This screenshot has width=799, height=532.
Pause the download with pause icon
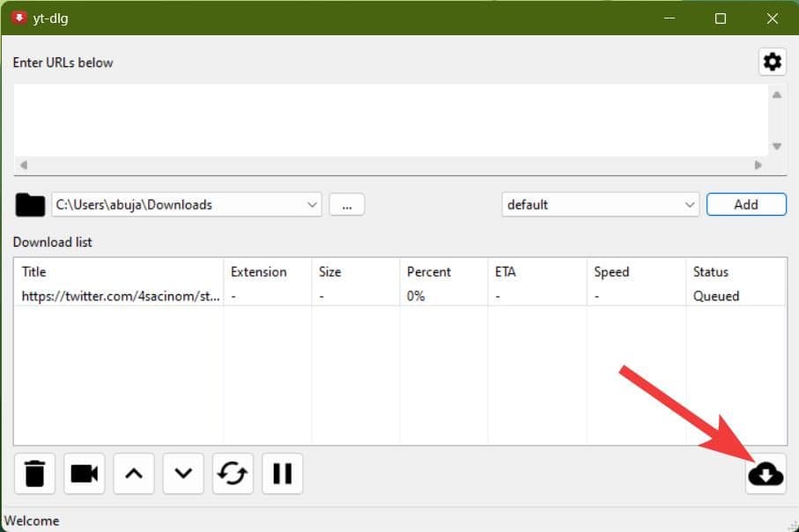coord(282,473)
